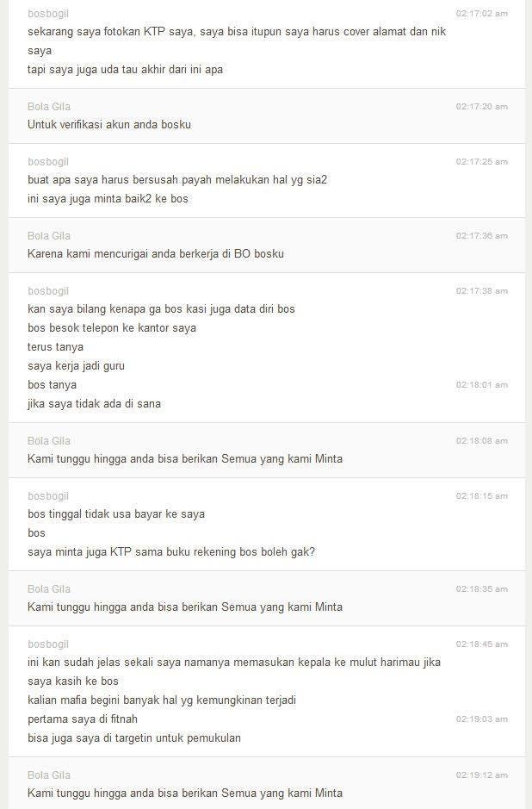Click the Bola Gila name at 02:17:20 am
Image resolution: width=532 pixels, height=809 pixels.
coord(49,107)
